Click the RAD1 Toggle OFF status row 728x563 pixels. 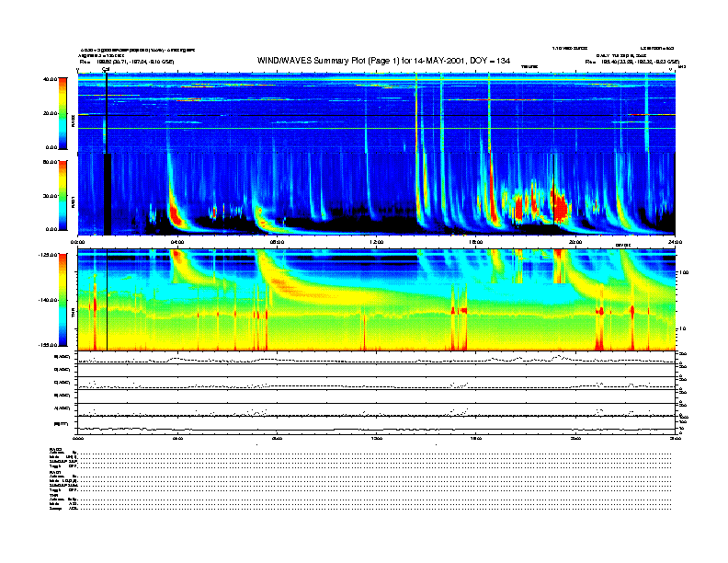pos(63,492)
